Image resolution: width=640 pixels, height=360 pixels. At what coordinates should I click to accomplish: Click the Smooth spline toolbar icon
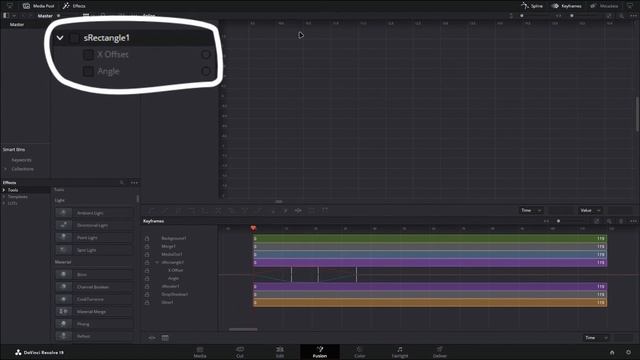tap(152, 211)
